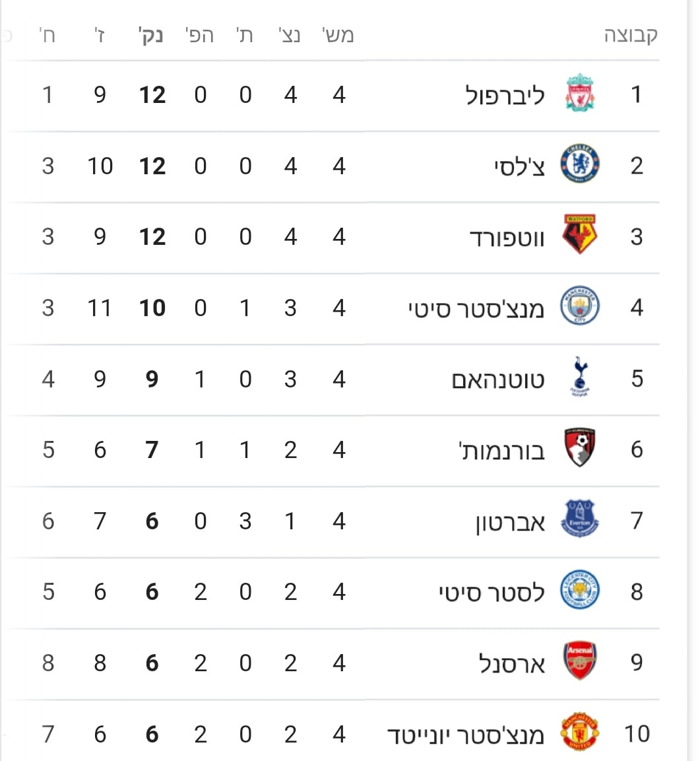
Task: Click the נצ' wins column header
Action: click(x=290, y=35)
